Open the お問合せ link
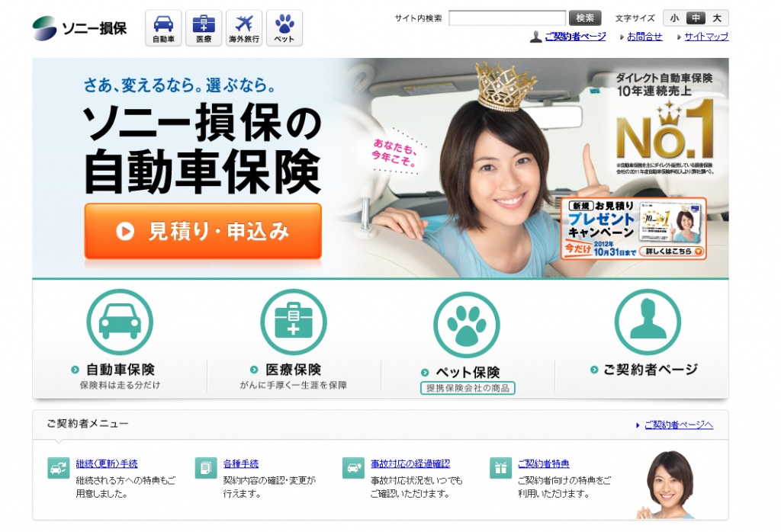This screenshot has width=781, height=532. click(x=644, y=37)
